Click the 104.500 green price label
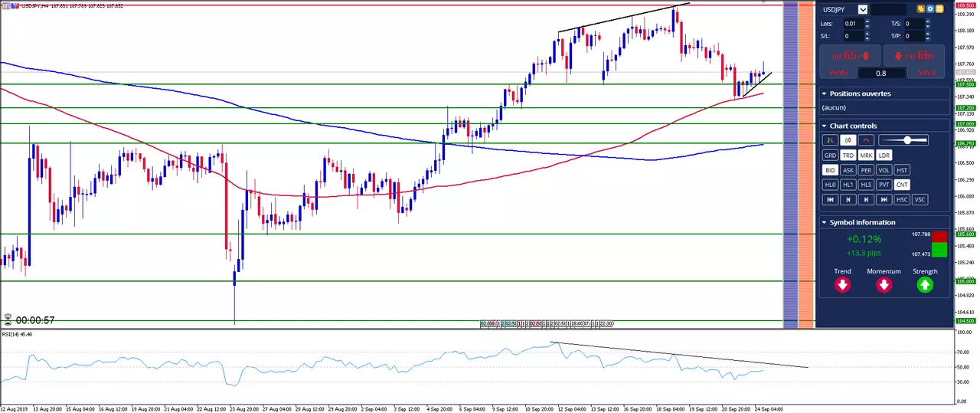Image resolution: width=980 pixels, height=413 pixels. tap(965, 321)
